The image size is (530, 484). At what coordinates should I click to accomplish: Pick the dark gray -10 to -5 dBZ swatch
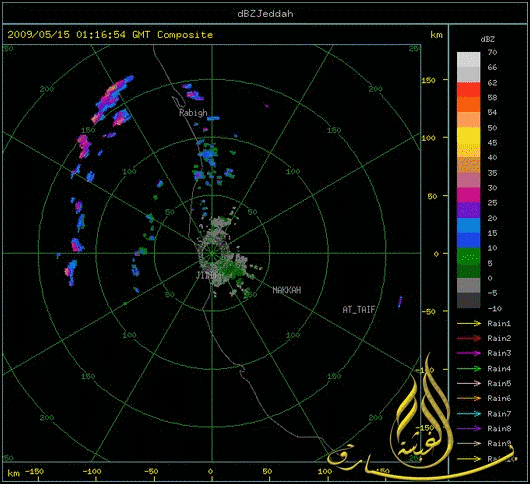(468, 301)
